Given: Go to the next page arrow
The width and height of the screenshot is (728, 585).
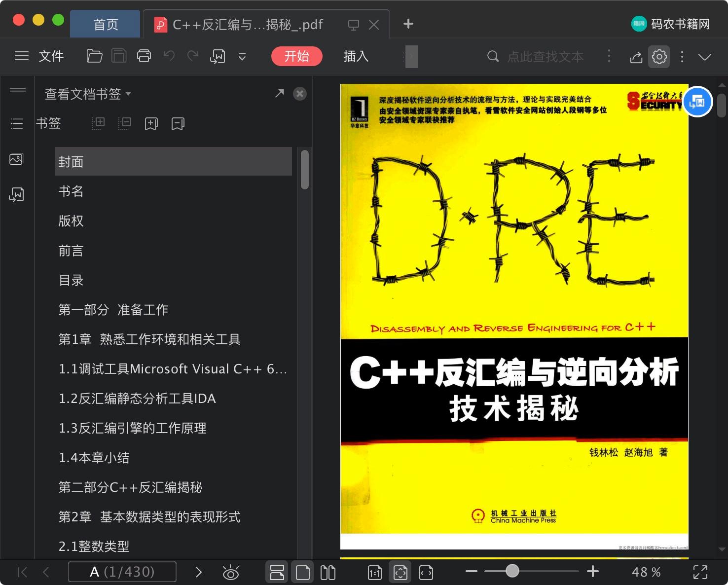Looking at the screenshot, I should tap(199, 572).
